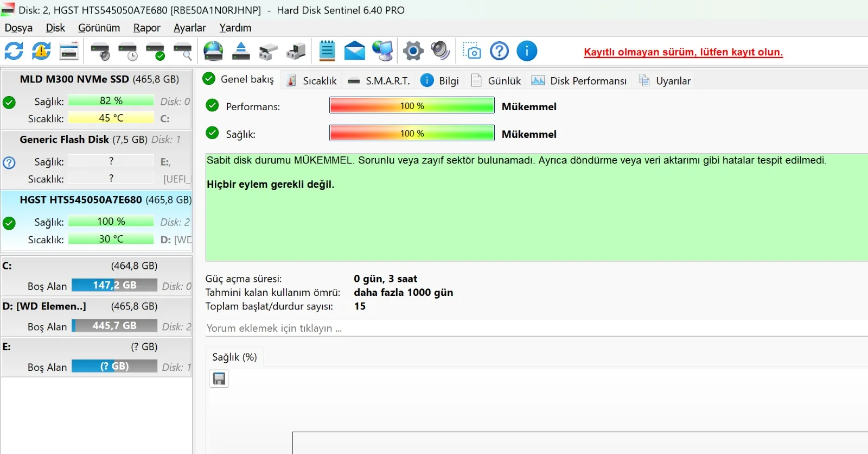
Task: Select the D: [WD Elemen..] volume label
Action: [x=44, y=306]
